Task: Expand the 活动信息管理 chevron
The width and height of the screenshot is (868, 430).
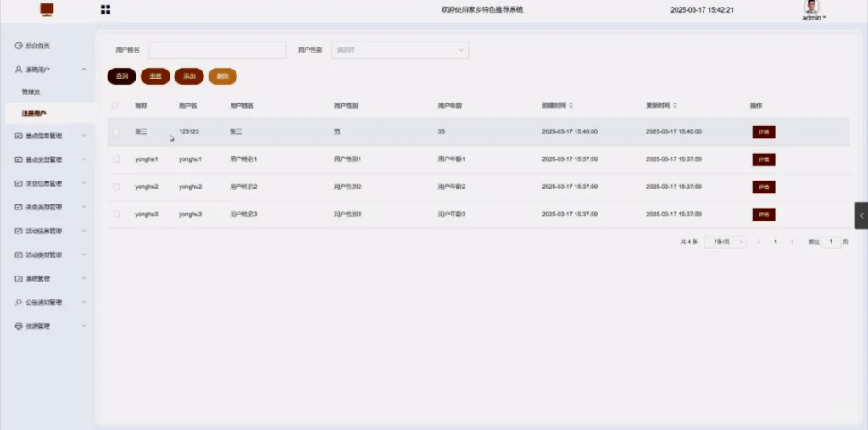Action: 84,231
